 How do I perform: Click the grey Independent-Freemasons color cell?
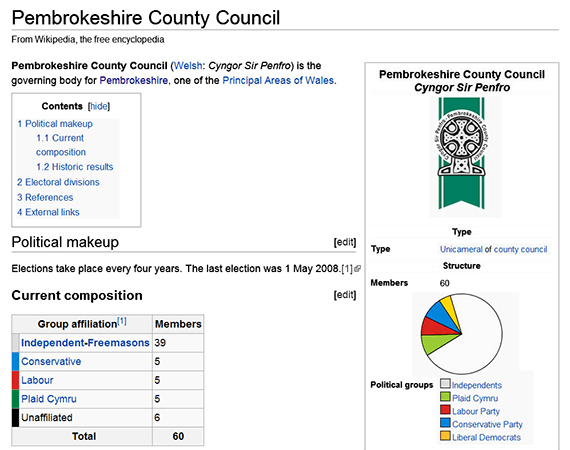pyautogui.click(x=15, y=343)
